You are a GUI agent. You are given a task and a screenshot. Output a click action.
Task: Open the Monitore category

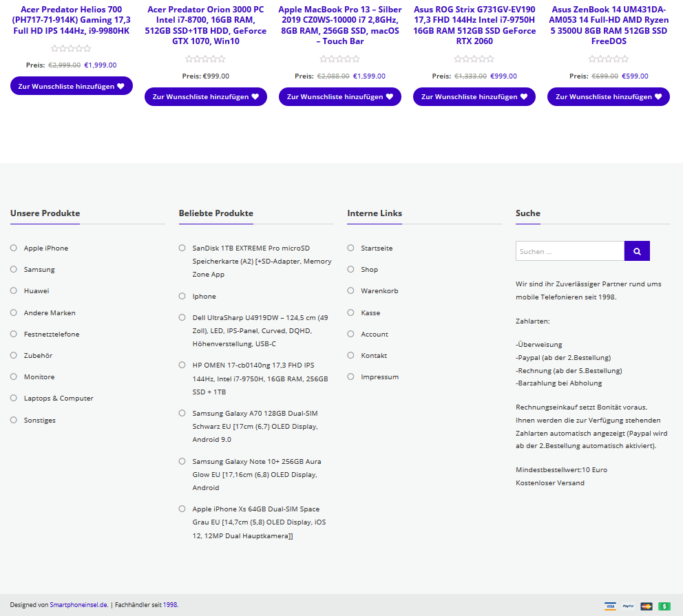tap(39, 376)
